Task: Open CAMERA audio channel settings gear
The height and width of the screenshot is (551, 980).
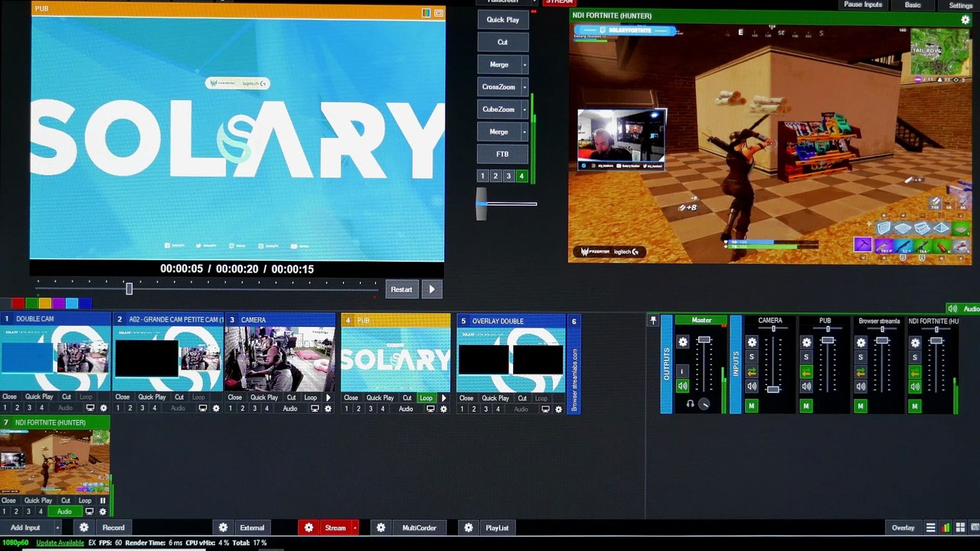Action: click(752, 343)
